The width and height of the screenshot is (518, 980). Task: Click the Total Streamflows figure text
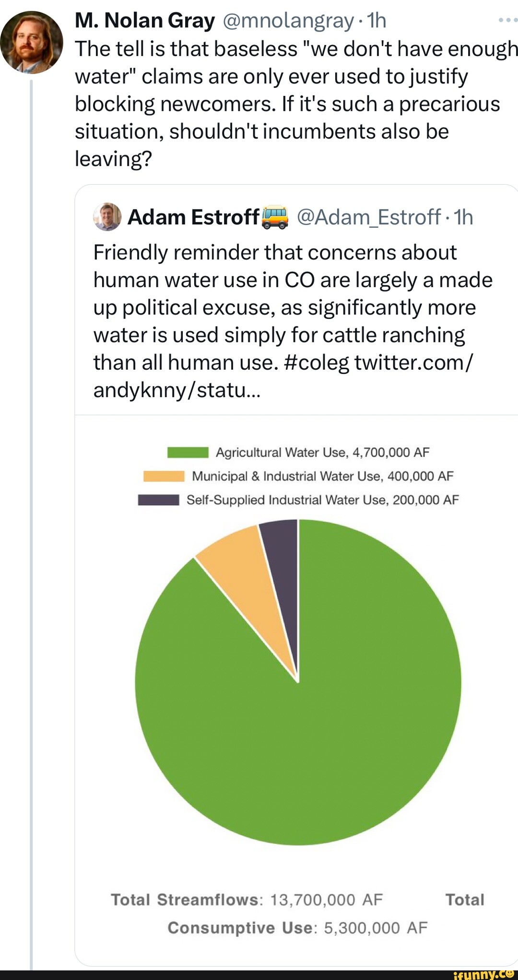tap(247, 900)
